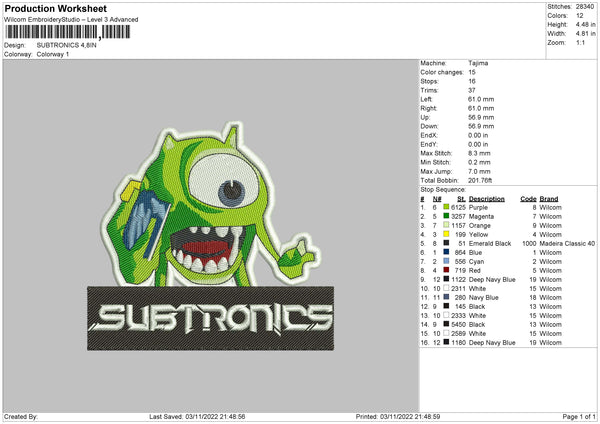Click the design name SUBTRONICS 4,8IN
Screen dimensions: 600x424
[x=67, y=45]
